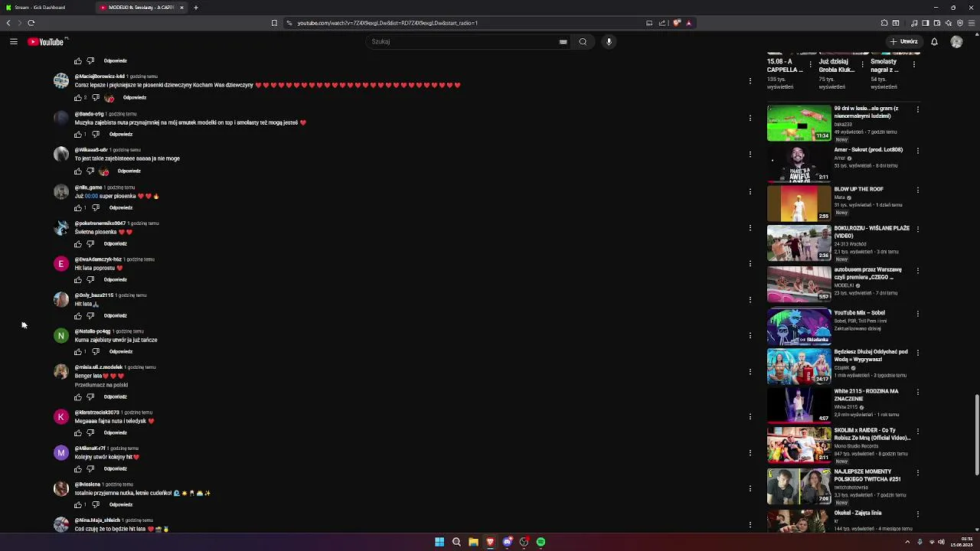Open options for the @Banda-o9g comment

click(x=750, y=118)
